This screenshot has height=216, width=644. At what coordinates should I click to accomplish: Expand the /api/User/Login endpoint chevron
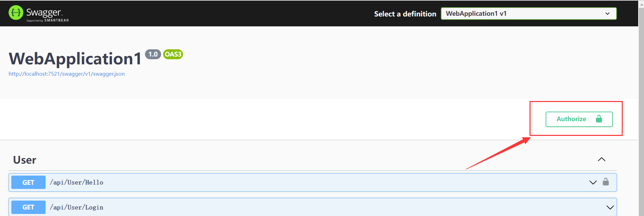point(610,207)
